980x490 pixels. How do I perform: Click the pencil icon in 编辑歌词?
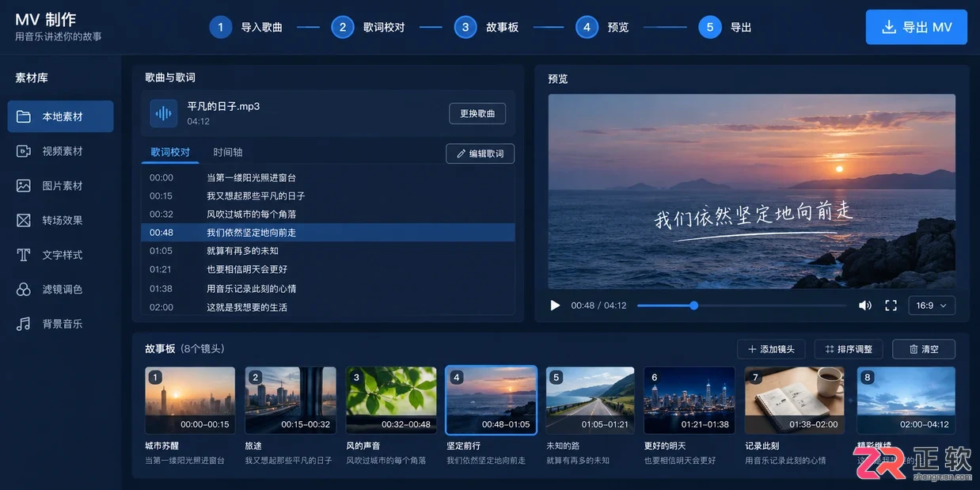[460, 154]
